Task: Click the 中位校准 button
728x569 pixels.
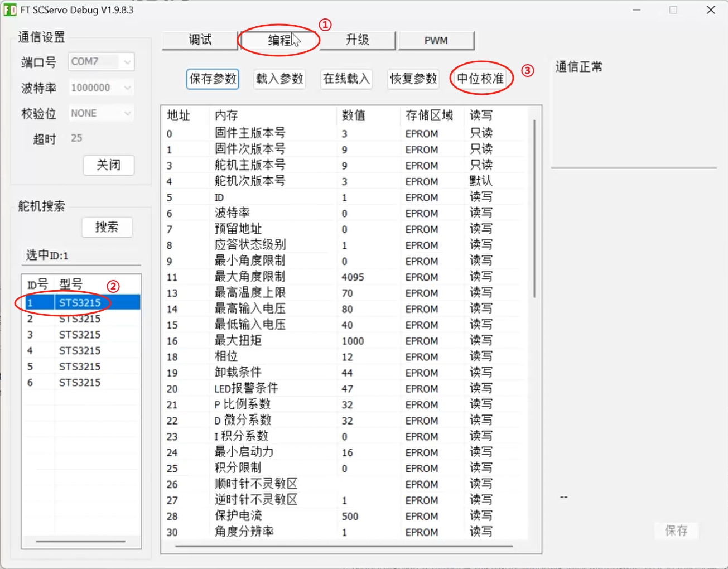Action: (x=480, y=79)
